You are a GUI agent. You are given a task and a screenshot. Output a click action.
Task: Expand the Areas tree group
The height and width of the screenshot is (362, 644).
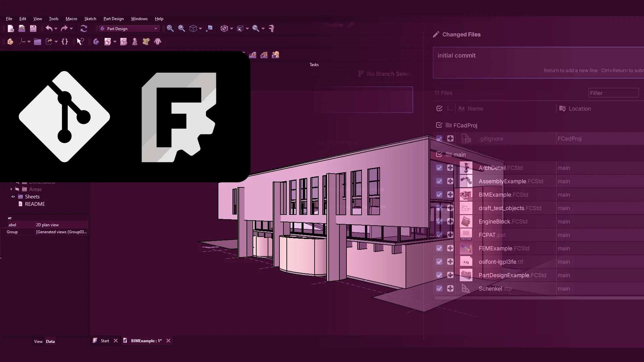click(x=11, y=189)
